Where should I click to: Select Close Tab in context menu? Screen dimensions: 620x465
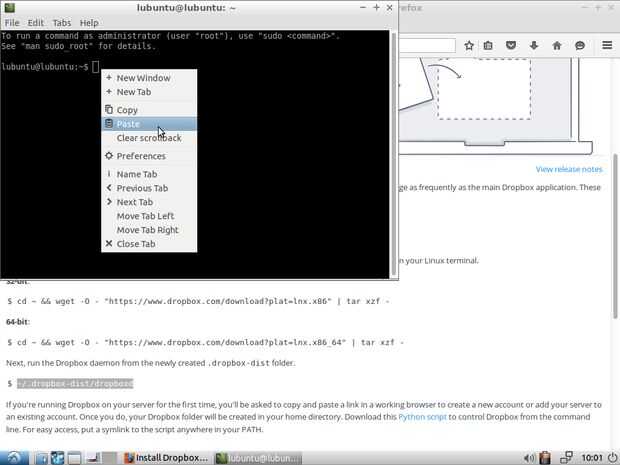click(x=149, y=244)
